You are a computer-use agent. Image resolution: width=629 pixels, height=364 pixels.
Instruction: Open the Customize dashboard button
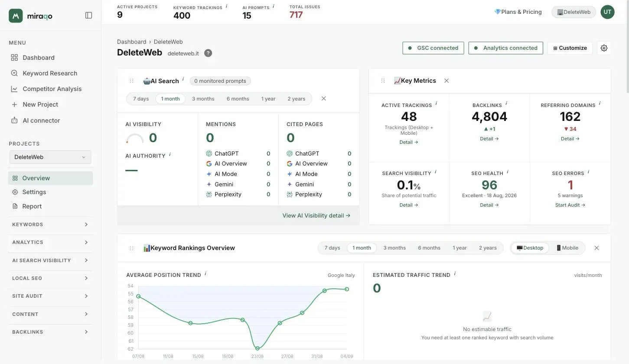point(570,48)
